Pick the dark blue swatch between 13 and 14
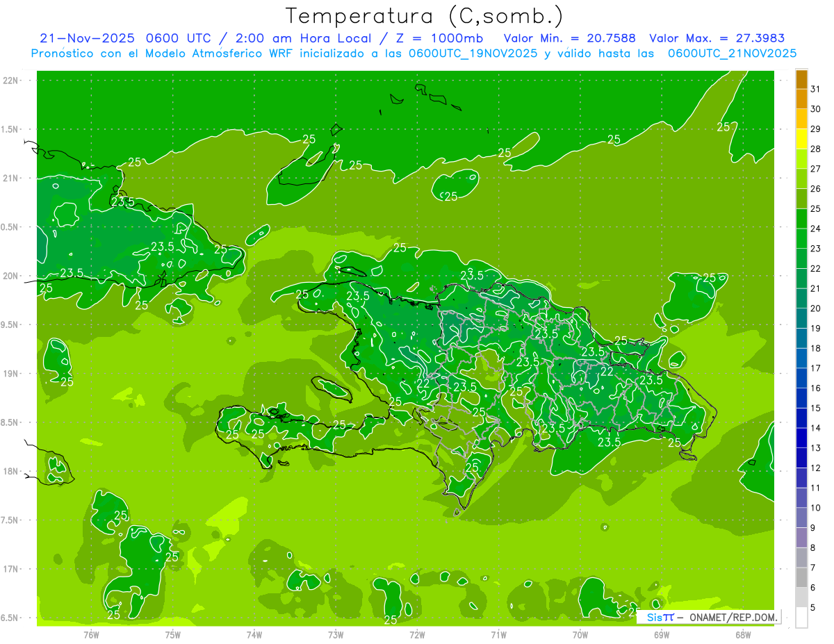This screenshot has height=644, width=834. 801,438
